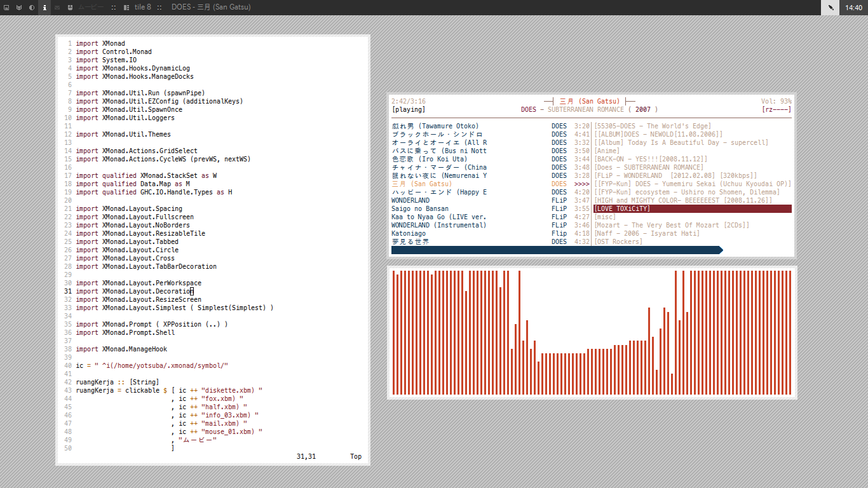
Task: Click the 2:42/3:16 elapsed time display
Action: (409, 101)
